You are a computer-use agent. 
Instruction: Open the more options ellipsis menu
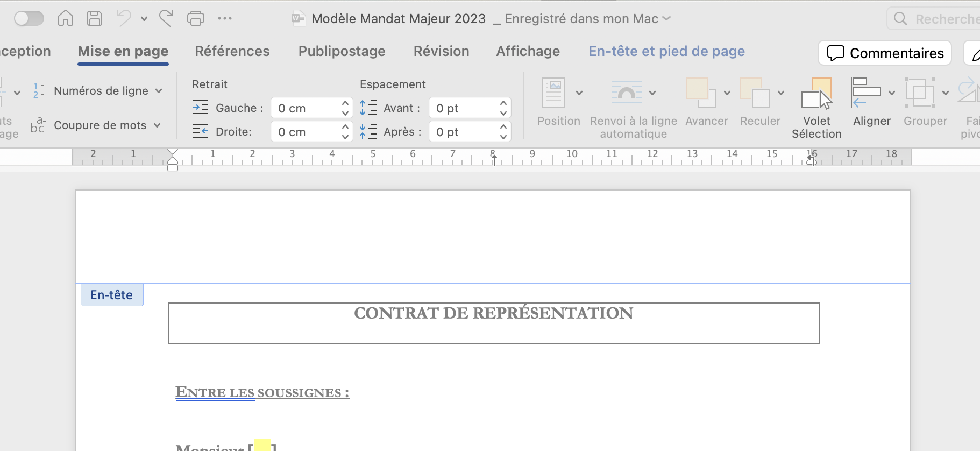(225, 19)
